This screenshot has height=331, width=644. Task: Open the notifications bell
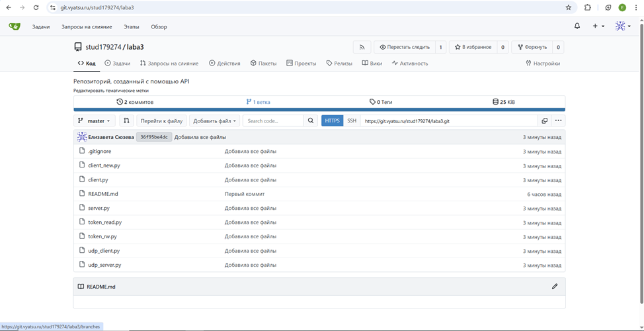tap(577, 26)
